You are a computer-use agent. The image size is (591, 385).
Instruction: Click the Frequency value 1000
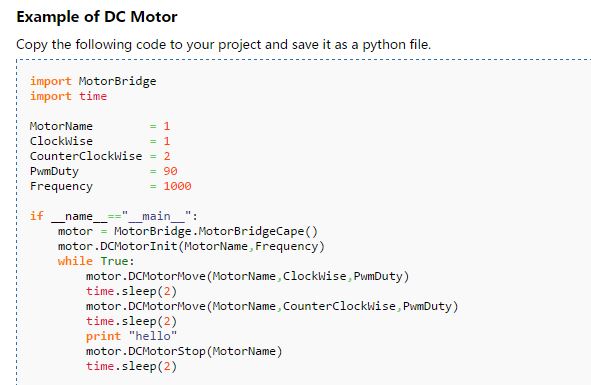click(177, 186)
